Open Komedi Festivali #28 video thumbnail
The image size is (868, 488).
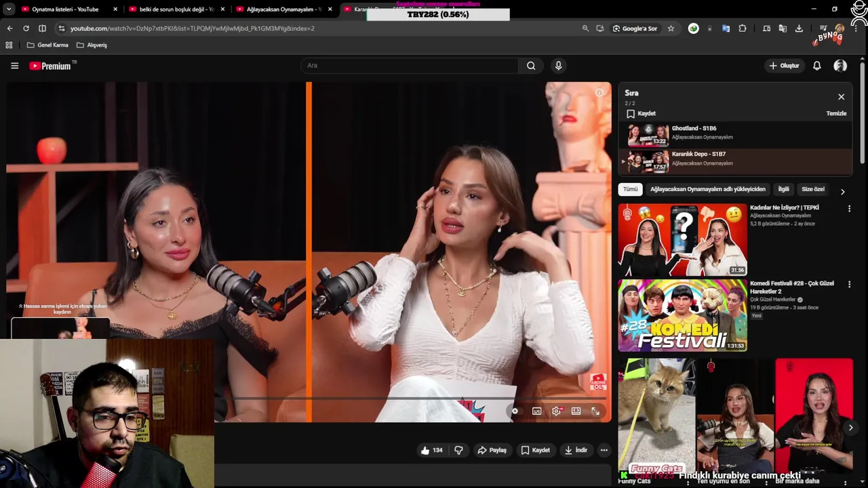click(682, 315)
